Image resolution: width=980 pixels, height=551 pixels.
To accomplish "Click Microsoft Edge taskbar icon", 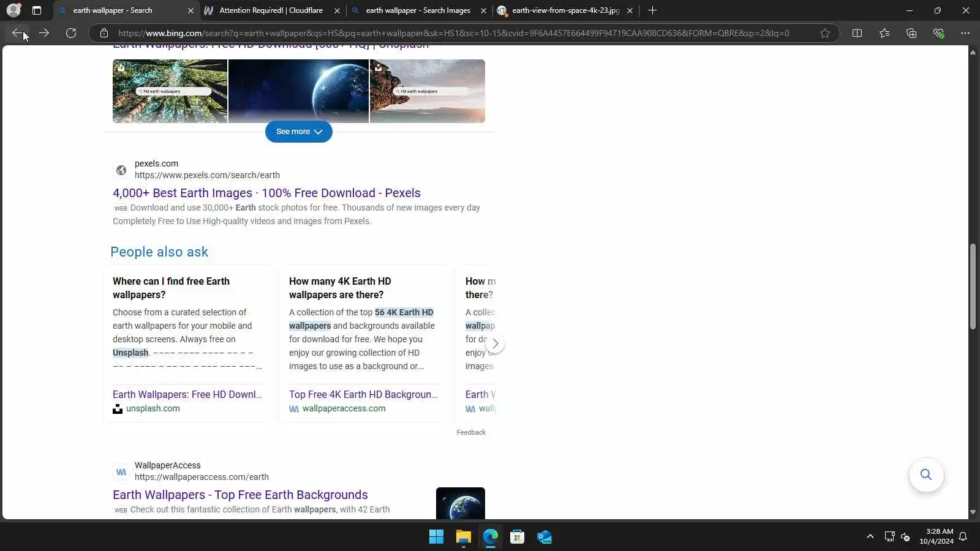I will (x=490, y=537).
